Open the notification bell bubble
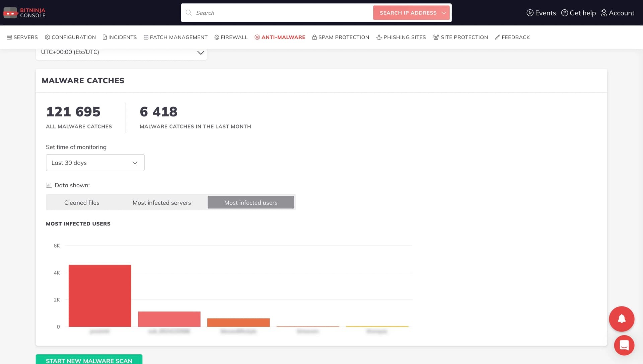Screen dimensions: 643x364 (x=622, y=319)
